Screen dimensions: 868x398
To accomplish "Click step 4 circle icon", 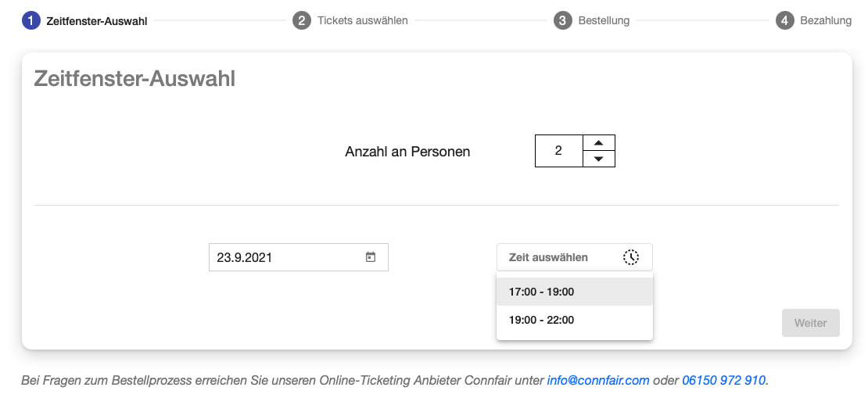I will [x=784, y=20].
